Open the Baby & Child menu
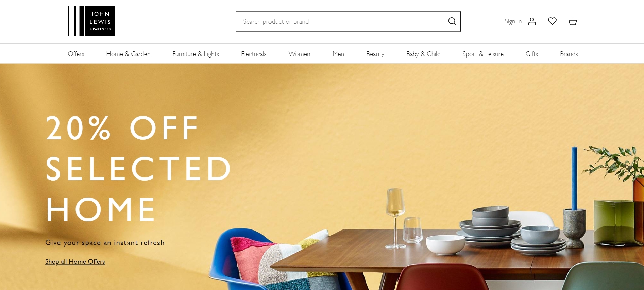Screen dimensions: 644x290 pyautogui.click(x=423, y=54)
